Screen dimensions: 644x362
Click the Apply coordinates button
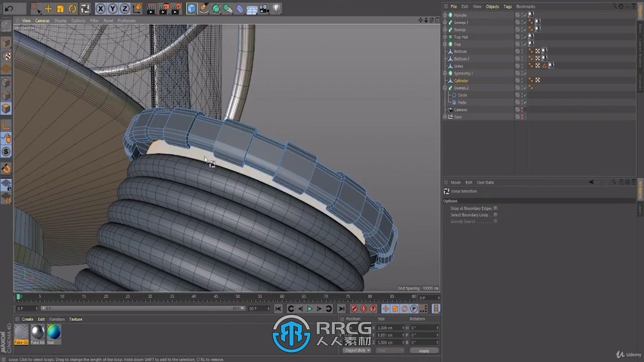424,350
